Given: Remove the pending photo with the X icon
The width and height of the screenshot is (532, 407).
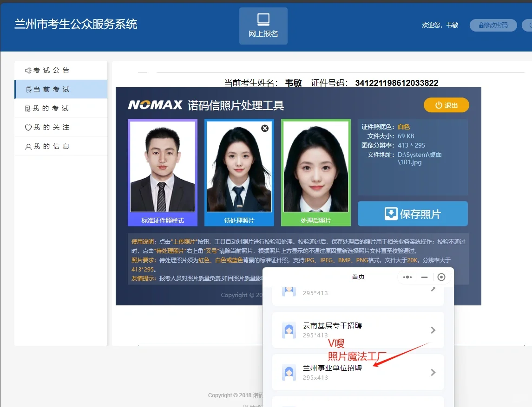Looking at the screenshot, I should [x=265, y=128].
